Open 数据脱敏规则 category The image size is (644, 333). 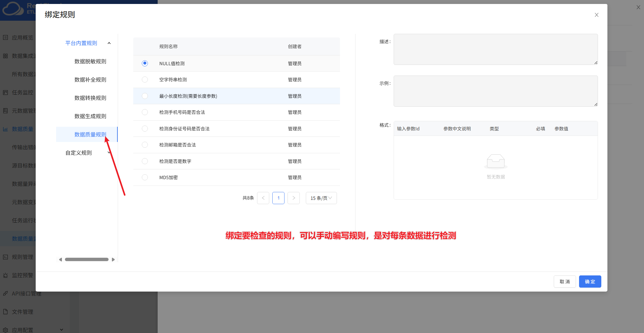[90, 61]
